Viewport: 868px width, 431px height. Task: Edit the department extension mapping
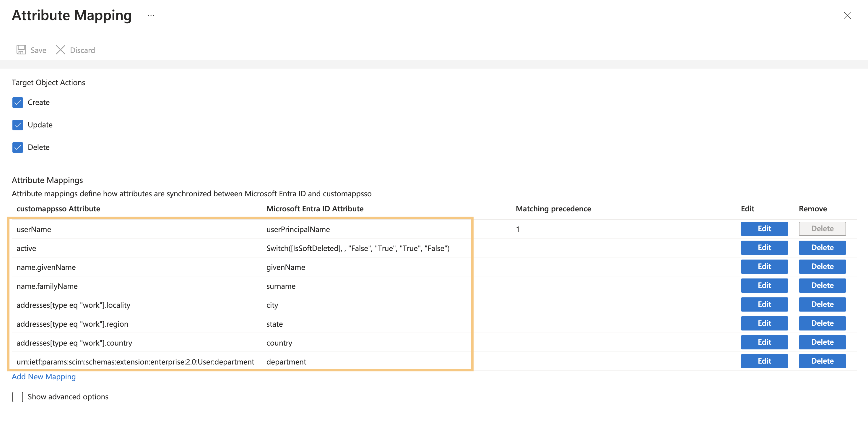pyautogui.click(x=764, y=361)
